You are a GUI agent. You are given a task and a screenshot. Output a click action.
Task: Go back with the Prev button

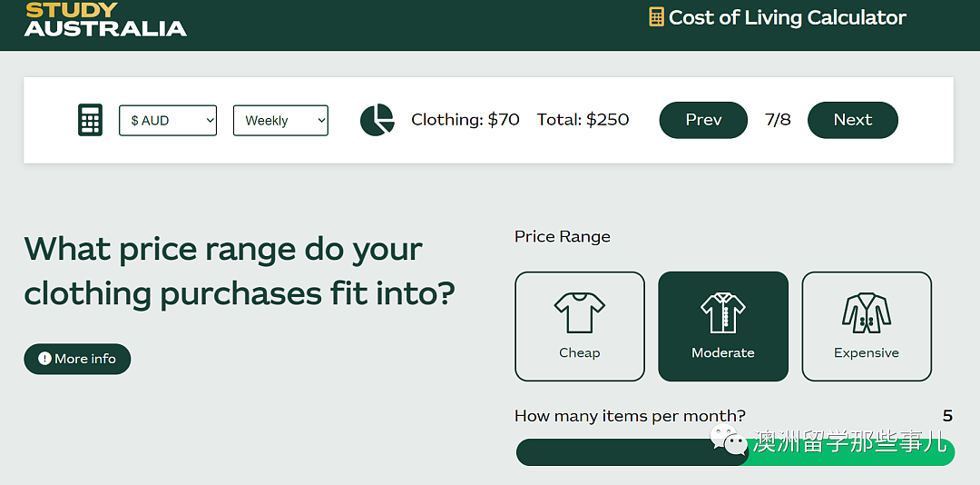[703, 120]
